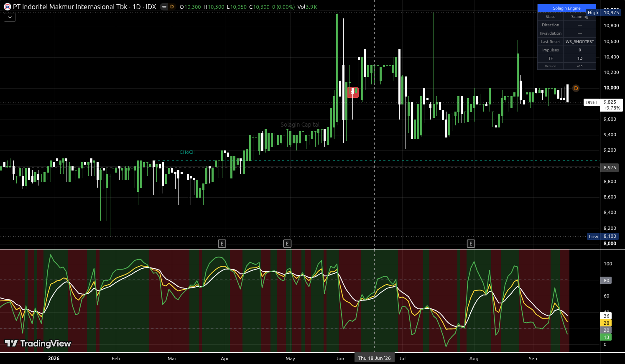Expand the legend with the chevron button
Image resolution: width=625 pixels, height=364 pixels.
click(x=10, y=18)
